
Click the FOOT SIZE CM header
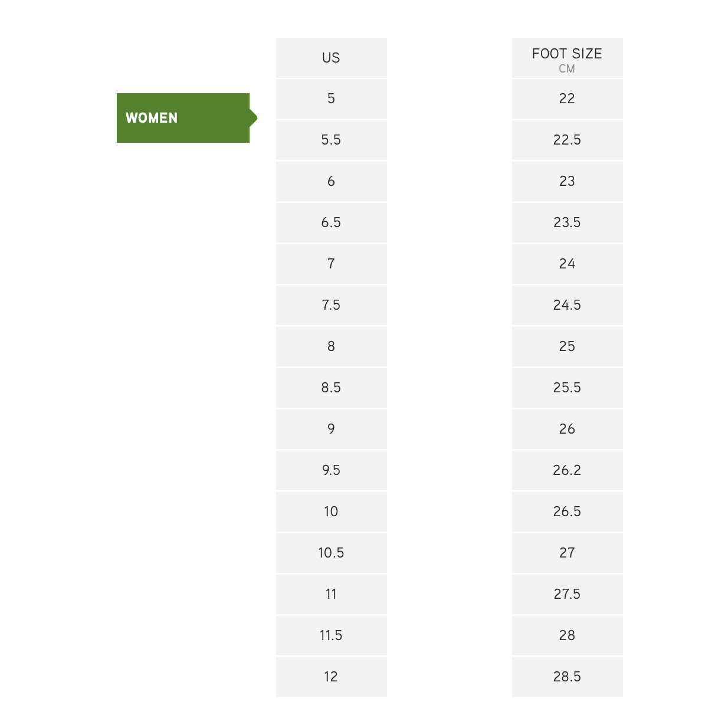pyautogui.click(x=567, y=58)
